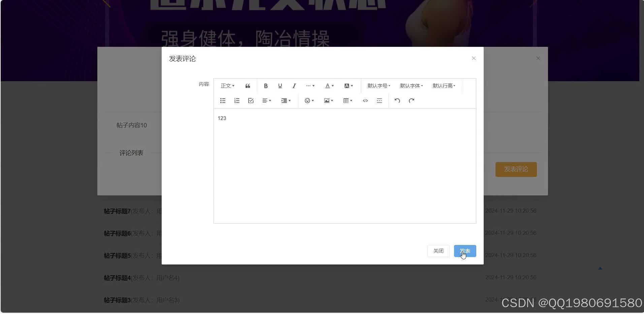Insert an emoji into the comment
644x314 pixels.
[308, 100]
